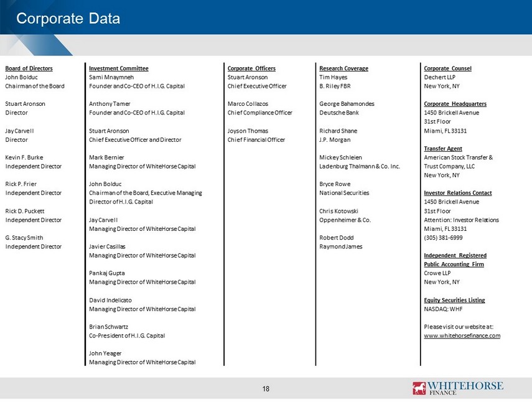This screenshot has width=532, height=407.
Task: Click the WhiteHorse Finance horse logo icon
Action: (419, 388)
